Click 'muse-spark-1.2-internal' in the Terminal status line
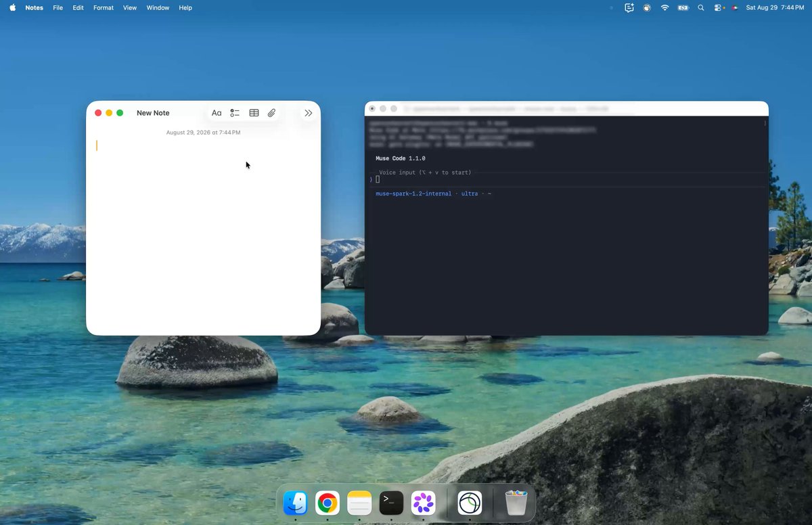Screen dimensions: 812x525 point(413,193)
